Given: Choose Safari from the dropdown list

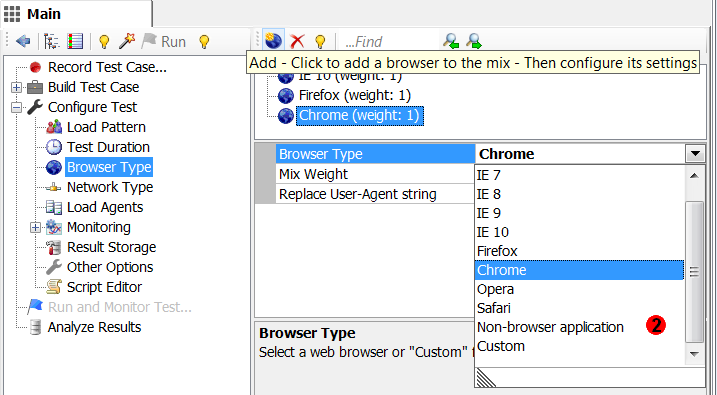Looking at the screenshot, I should pos(579,308).
